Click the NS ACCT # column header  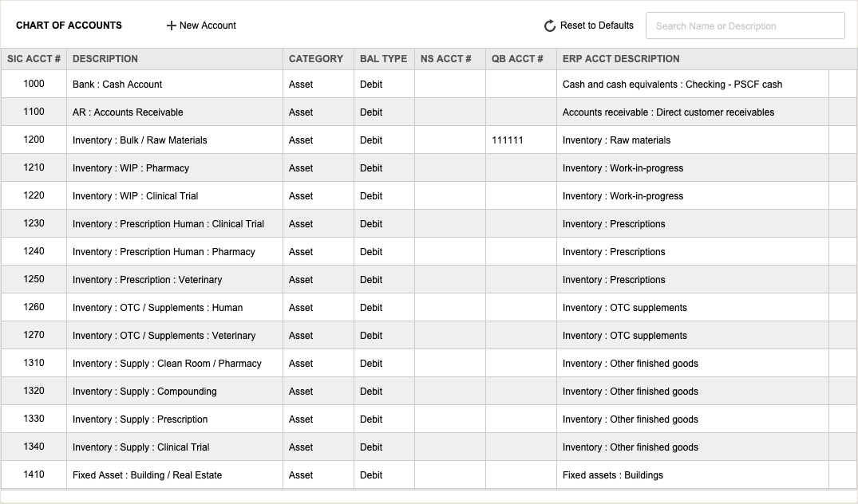coord(446,59)
